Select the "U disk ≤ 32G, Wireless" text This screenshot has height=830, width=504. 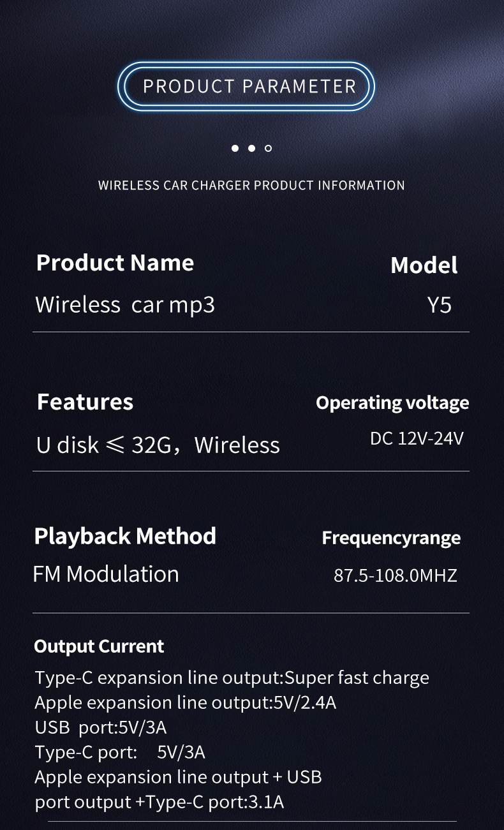[158, 445]
